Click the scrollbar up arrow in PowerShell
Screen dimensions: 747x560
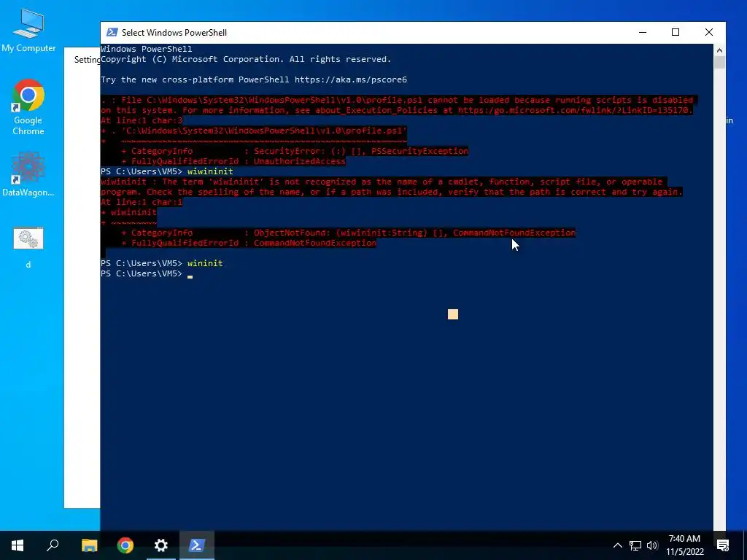pos(719,50)
